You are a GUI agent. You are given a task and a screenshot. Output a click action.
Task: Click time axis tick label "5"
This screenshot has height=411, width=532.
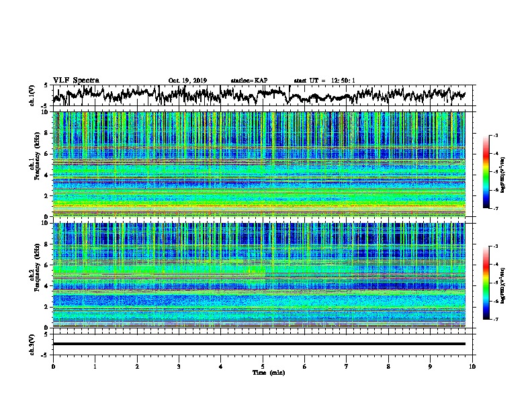click(x=263, y=367)
